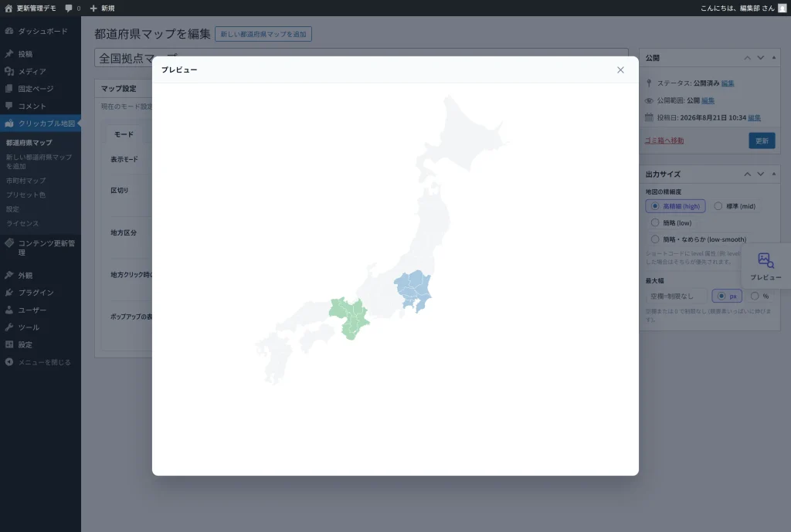Open comments bubble icon in admin bar
791x532 pixels.
coord(69,8)
